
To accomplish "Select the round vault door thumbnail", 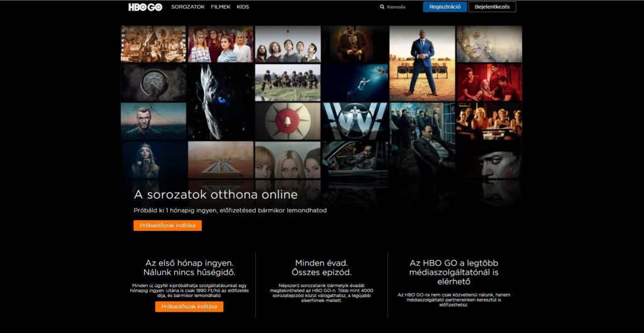I will [153, 82].
